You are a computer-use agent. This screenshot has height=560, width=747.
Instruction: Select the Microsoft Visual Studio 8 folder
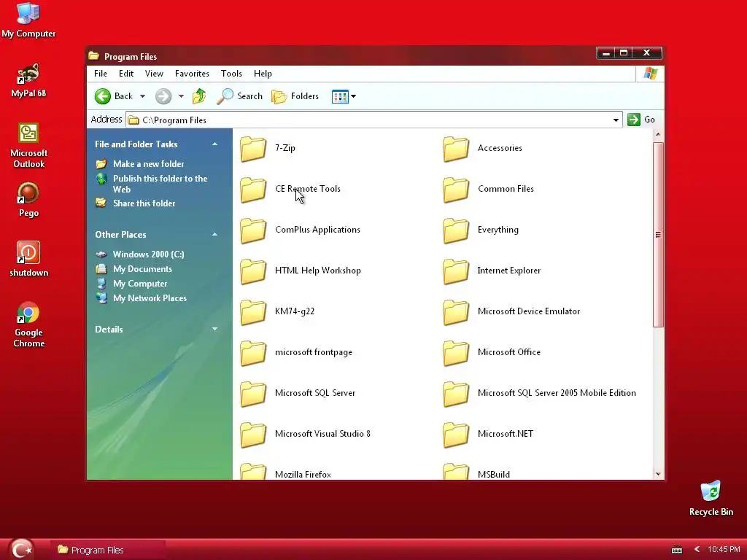(253, 435)
